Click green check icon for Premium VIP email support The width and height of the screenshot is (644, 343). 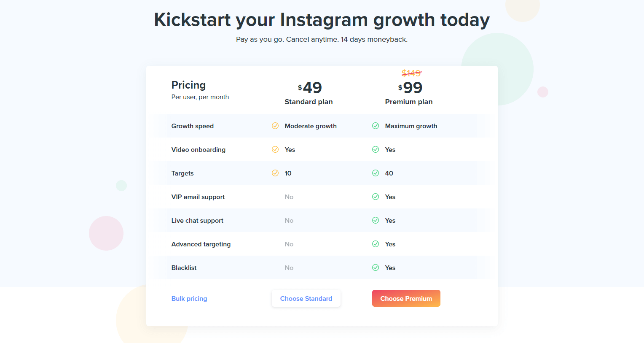pyautogui.click(x=376, y=197)
